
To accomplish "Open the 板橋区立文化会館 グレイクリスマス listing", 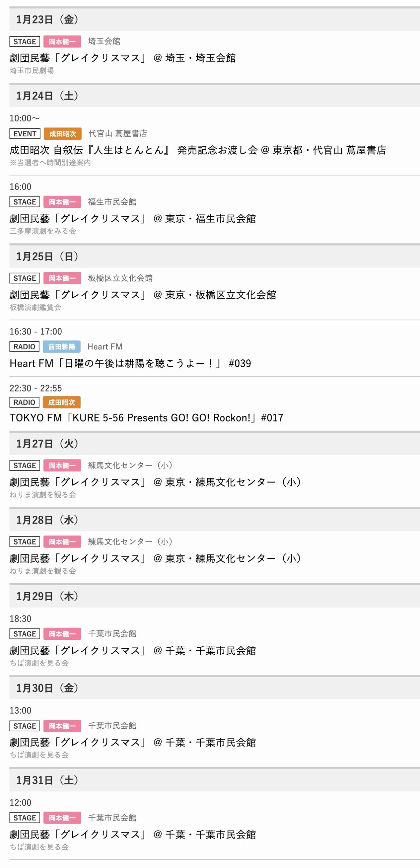I will pos(143,295).
